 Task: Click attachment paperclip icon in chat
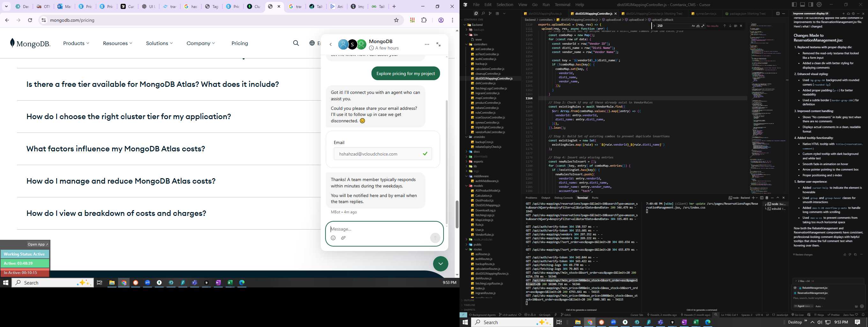pyautogui.click(x=343, y=238)
